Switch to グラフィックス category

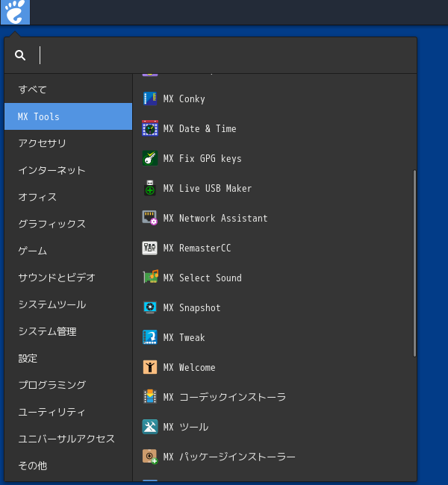(69, 224)
